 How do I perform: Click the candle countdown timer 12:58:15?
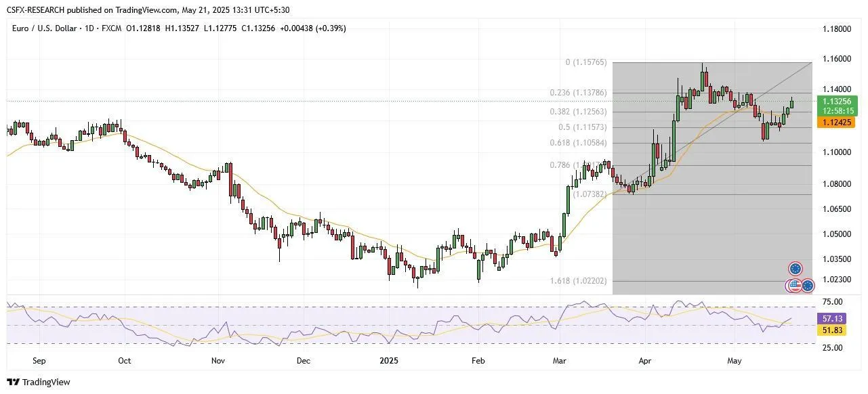[x=839, y=110]
